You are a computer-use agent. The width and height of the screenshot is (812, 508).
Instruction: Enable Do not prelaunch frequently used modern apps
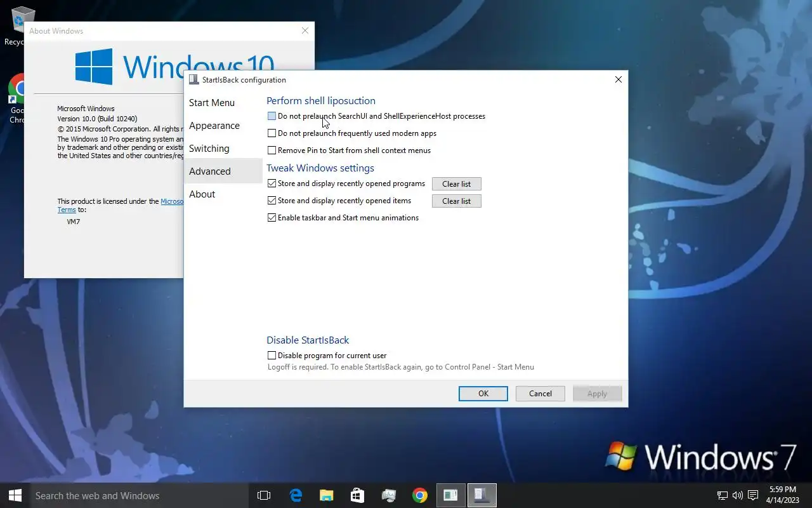tap(272, 133)
